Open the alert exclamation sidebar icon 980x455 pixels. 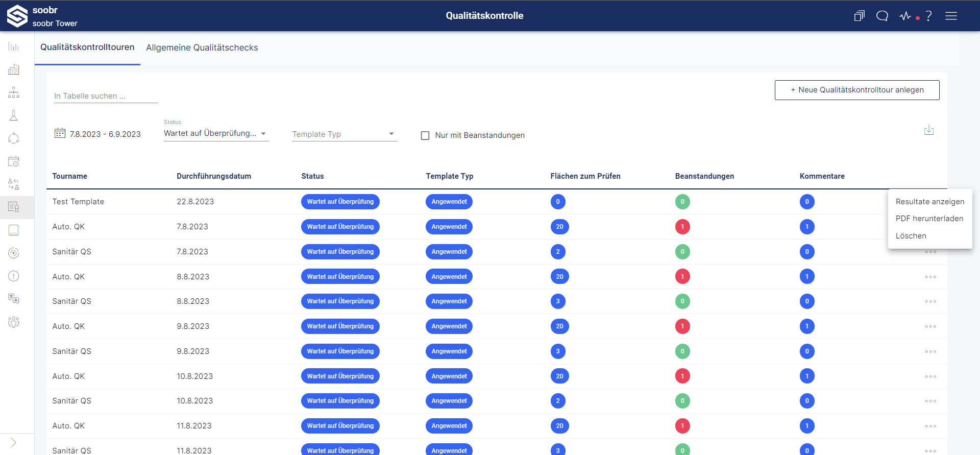14,276
